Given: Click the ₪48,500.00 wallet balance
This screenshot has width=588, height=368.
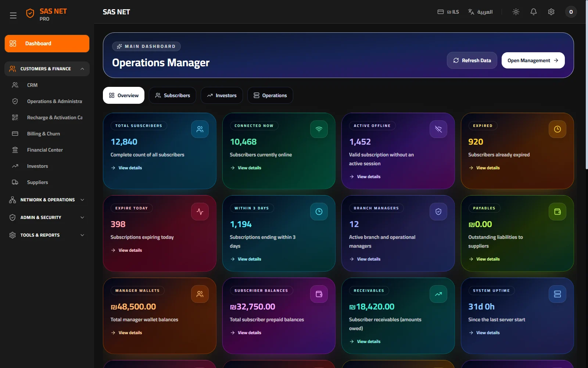Looking at the screenshot, I should tap(133, 307).
